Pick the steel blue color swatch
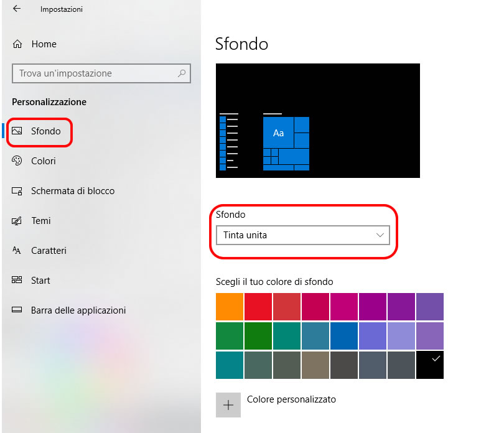The image size is (504, 433). [x=315, y=336]
